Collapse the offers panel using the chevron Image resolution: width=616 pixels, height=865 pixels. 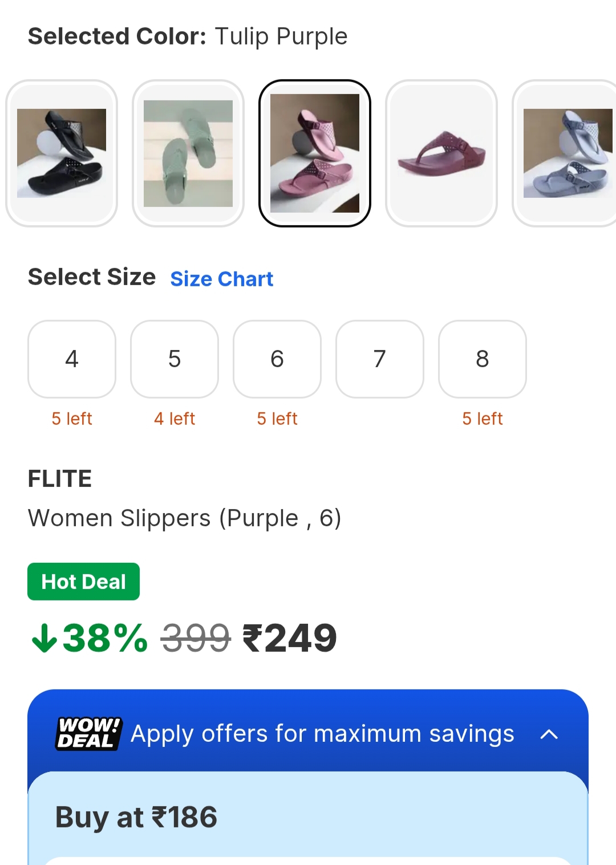coord(549,734)
